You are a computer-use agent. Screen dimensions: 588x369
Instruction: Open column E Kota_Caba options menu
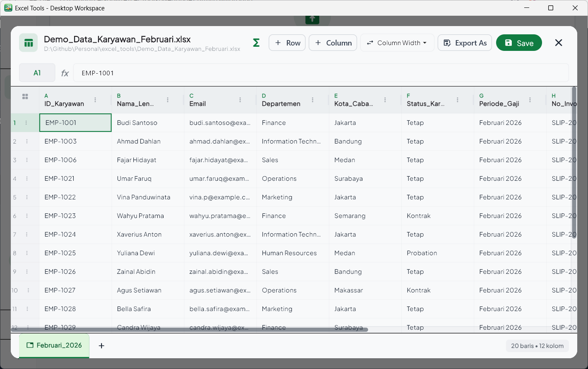point(385,100)
